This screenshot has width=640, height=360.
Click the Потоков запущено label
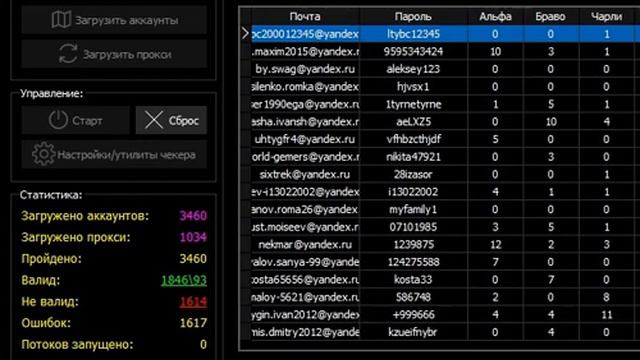[77, 344]
